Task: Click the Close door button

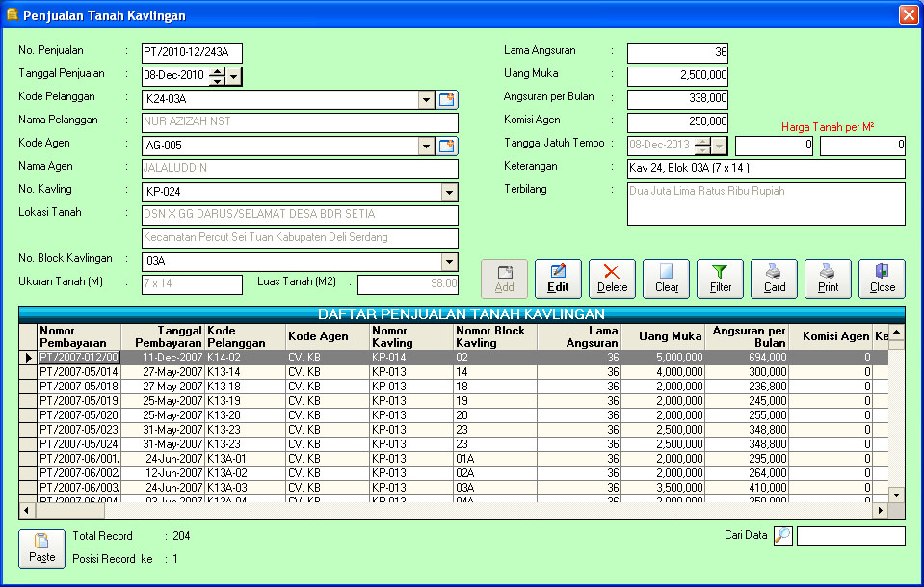Action: pyautogui.click(x=882, y=279)
